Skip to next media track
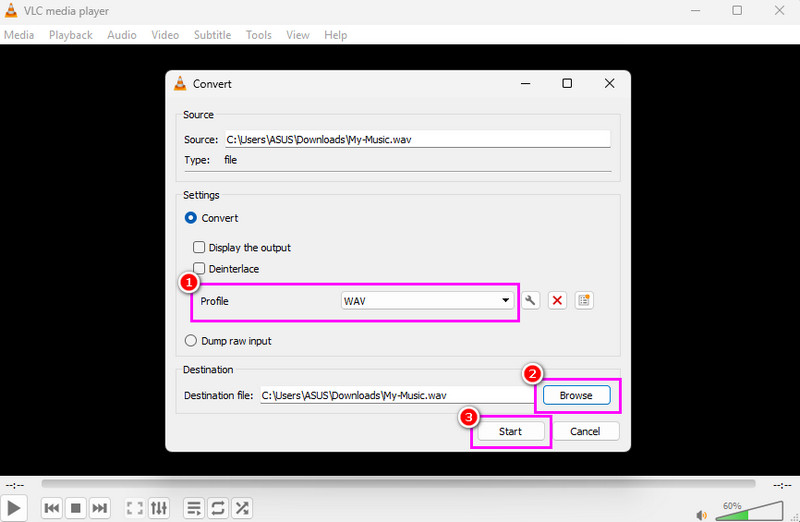This screenshot has height=522, width=800. click(x=99, y=508)
